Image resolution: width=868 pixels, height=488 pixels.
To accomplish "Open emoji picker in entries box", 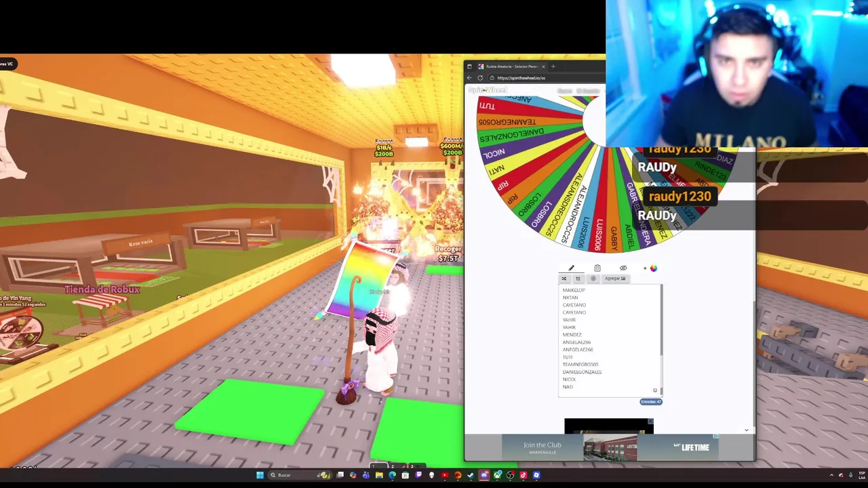I will point(654,390).
